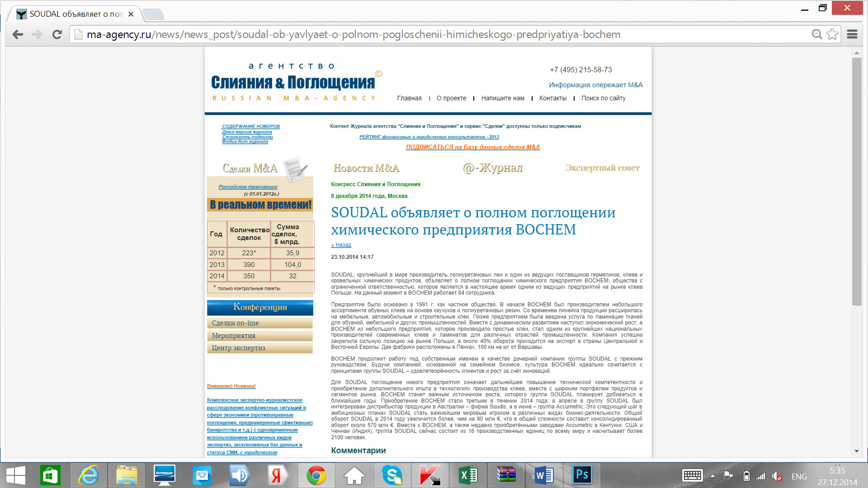This screenshot has height=488, width=868.
Task: Open Конгресс Слияния и Поглощения link
Action: click(375, 184)
